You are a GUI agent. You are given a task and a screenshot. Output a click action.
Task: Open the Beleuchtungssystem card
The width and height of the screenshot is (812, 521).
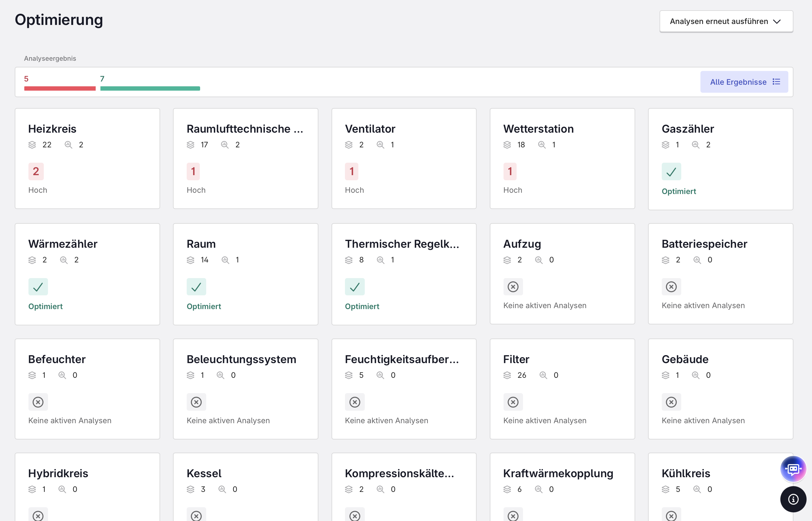click(246, 389)
